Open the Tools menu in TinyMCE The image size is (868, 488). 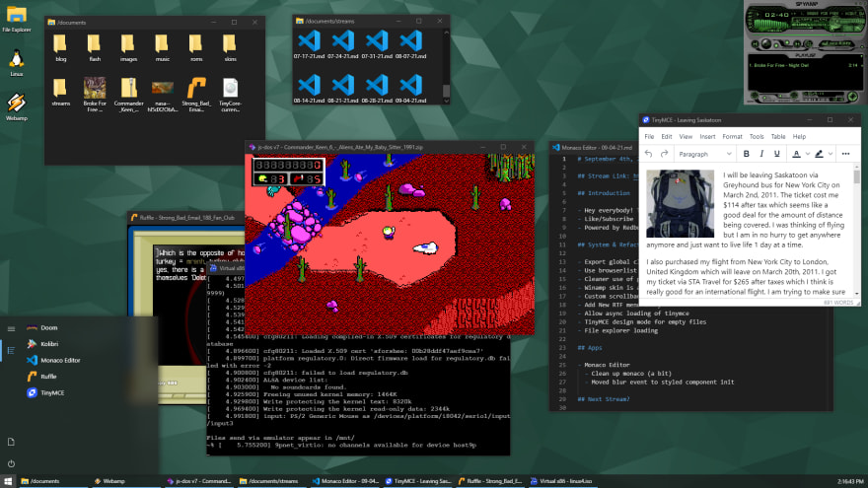click(757, 137)
